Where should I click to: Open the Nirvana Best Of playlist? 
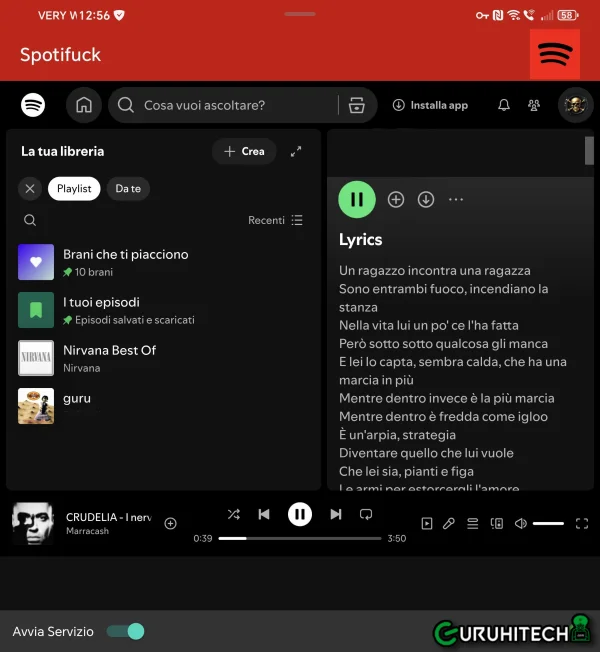(x=163, y=358)
